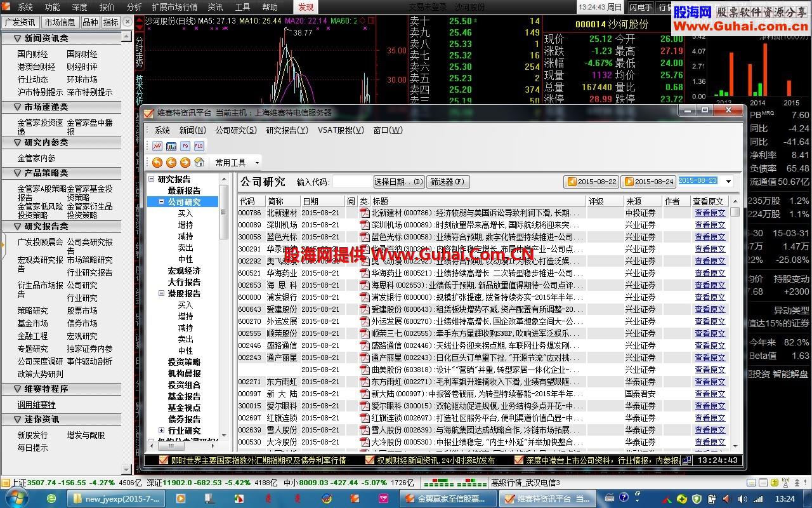The image size is (812, 508).
Task: Open the 扩展市场行情 menu in main window
Action: [x=174, y=7]
